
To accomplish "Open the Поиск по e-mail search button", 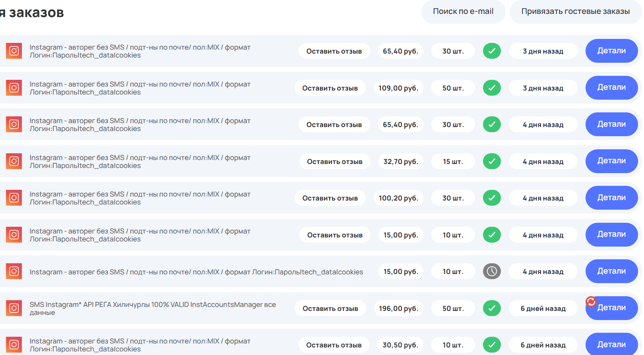I will tap(463, 12).
